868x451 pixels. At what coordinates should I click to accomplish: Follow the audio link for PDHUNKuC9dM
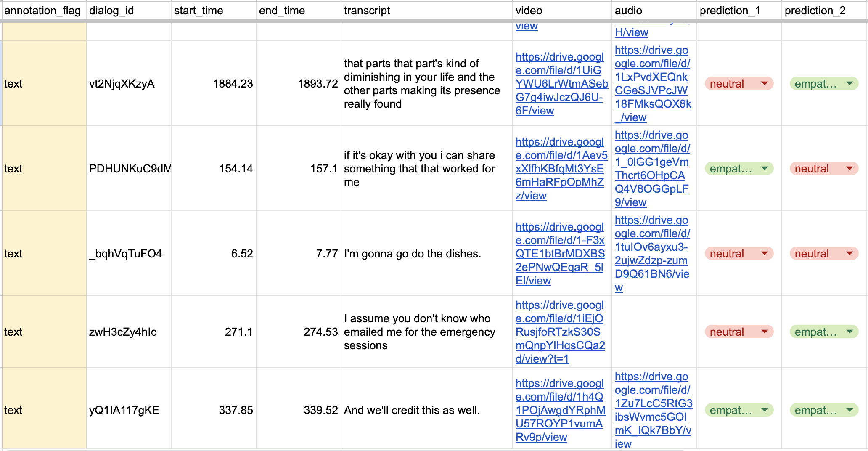652,169
